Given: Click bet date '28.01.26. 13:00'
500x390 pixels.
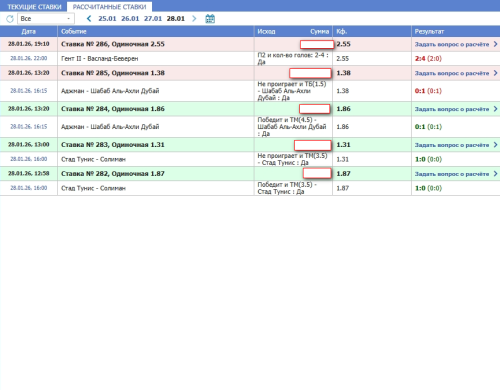Looking at the screenshot, I should 29,145.
